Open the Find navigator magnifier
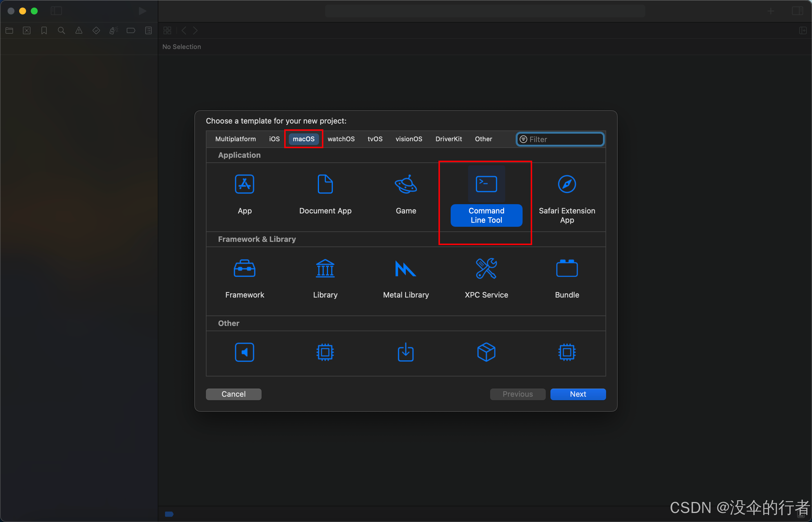Viewport: 812px width, 522px height. click(x=61, y=30)
